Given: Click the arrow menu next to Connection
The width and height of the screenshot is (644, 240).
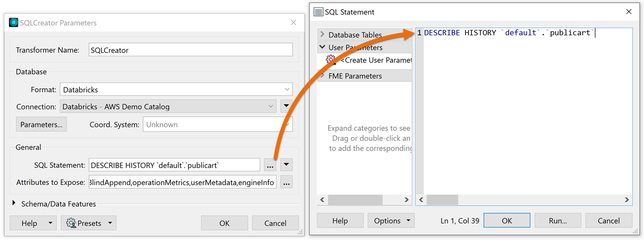Looking at the screenshot, I should [286, 106].
